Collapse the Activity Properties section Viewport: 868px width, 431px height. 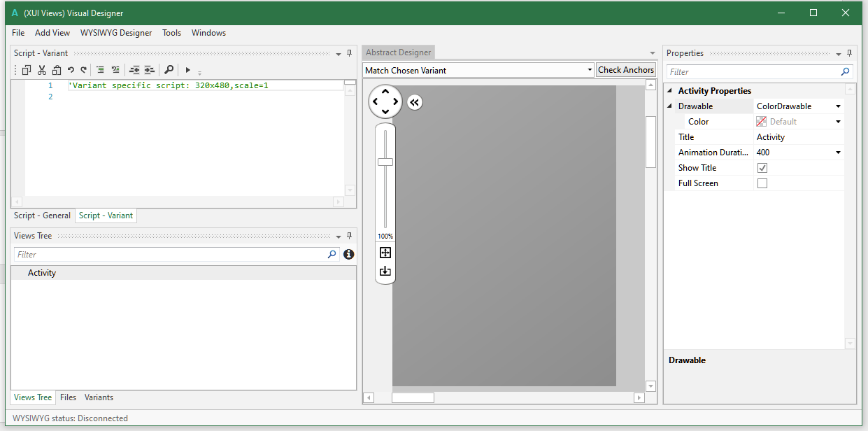[670, 91]
